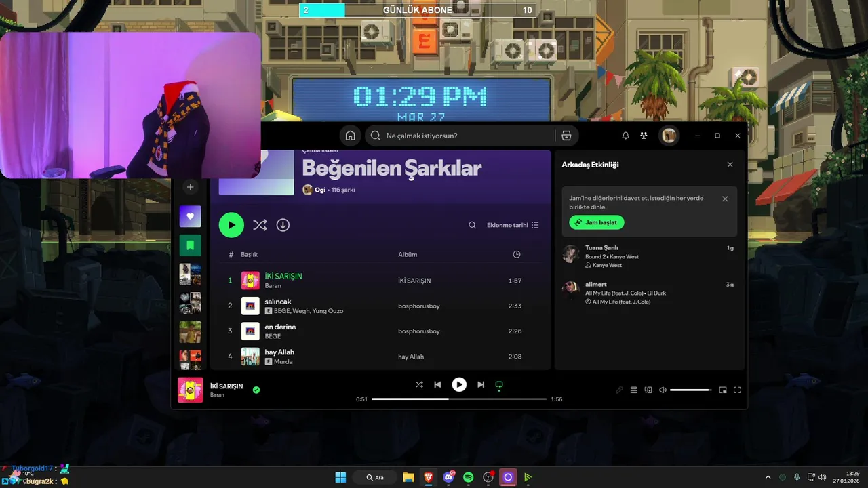The height and width of the screenshot is (488, 868).
Task: Select the track 'en derine'
Action: (x=280, y=327)
